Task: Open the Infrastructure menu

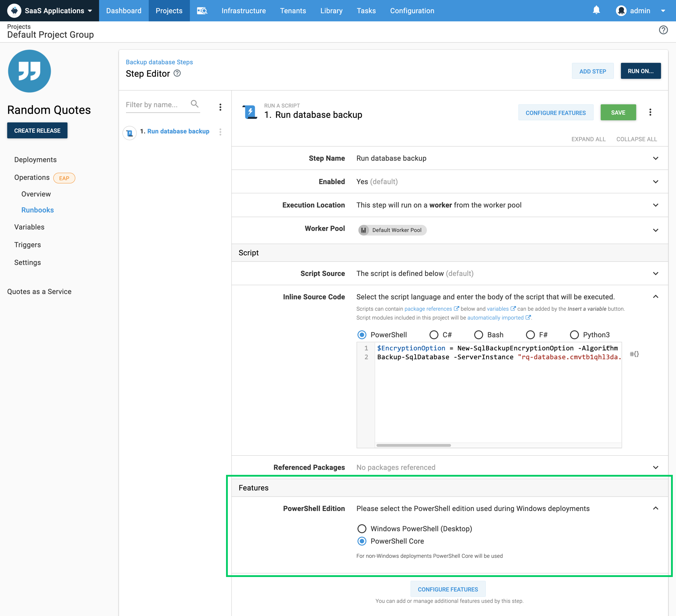Action: point(243,11)
